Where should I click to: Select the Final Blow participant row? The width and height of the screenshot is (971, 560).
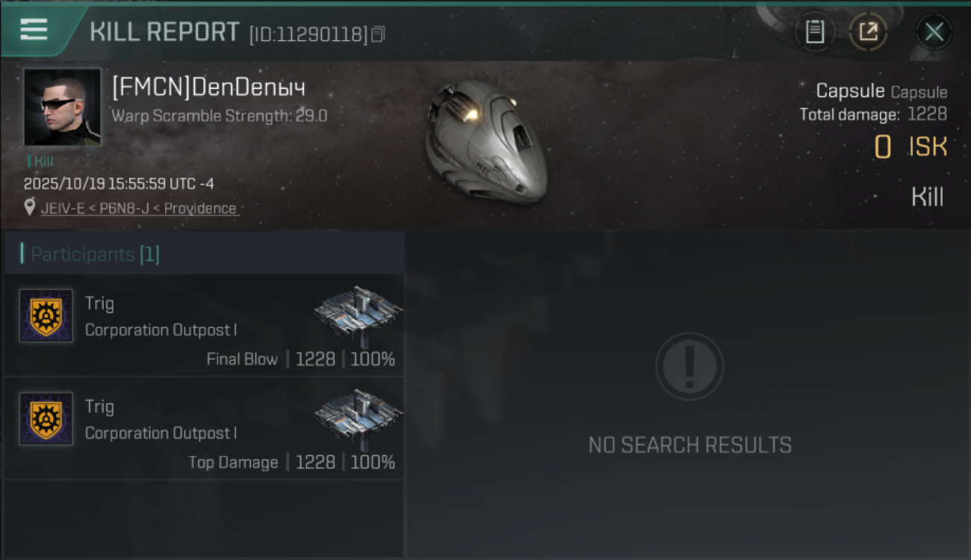pos(204,326)
